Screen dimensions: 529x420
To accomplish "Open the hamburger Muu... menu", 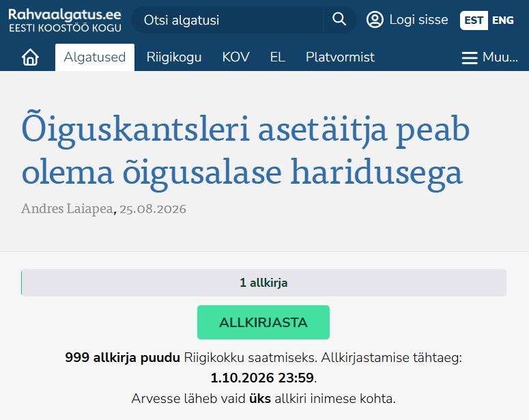I will 489,57.
